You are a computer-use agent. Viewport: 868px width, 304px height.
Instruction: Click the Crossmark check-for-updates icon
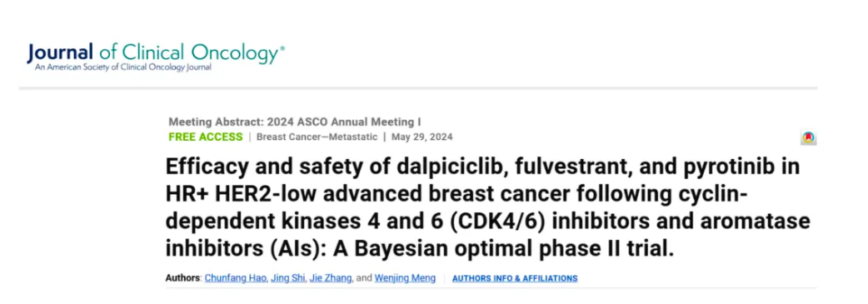pyautogui.click(x=808, y=138)
